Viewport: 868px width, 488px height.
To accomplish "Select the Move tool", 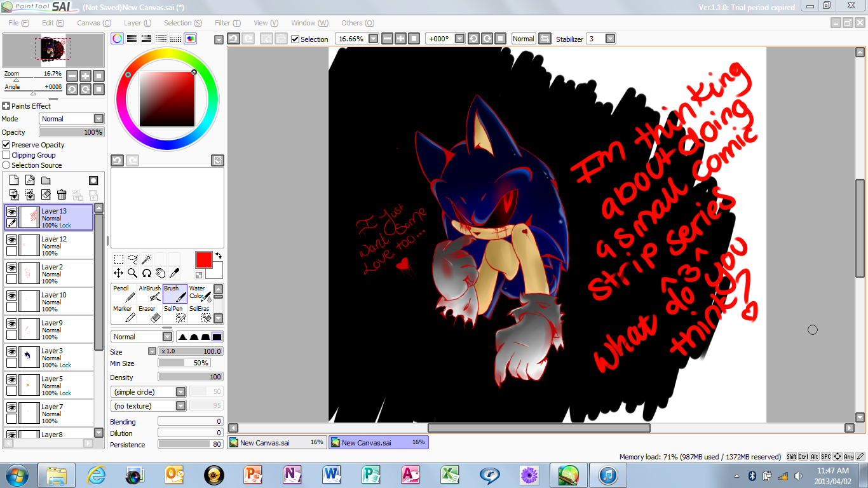I will pyautogui.click(x=118, y=273).
